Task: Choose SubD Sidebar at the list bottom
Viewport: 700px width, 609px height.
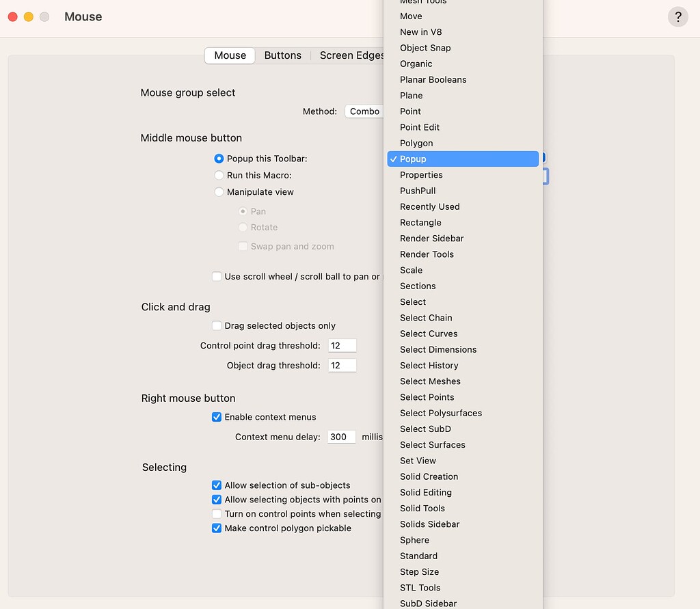Action: tap(428, 604)
